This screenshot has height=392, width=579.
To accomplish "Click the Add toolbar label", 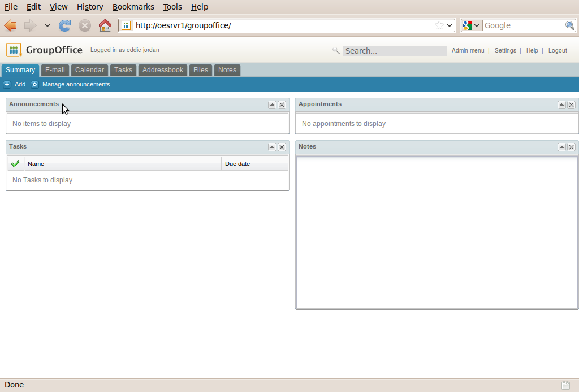I will [20, 85].
